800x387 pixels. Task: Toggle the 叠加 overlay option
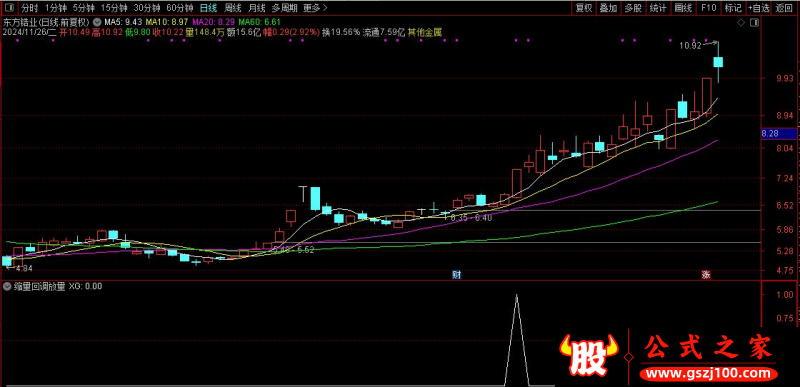[x=608, y=8]
